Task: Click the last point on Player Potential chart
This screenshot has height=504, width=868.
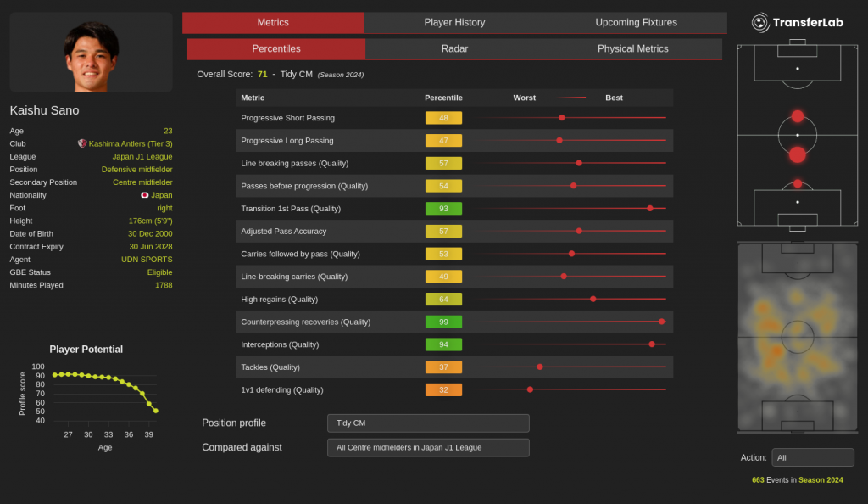Action: click(x=156, y=411)
